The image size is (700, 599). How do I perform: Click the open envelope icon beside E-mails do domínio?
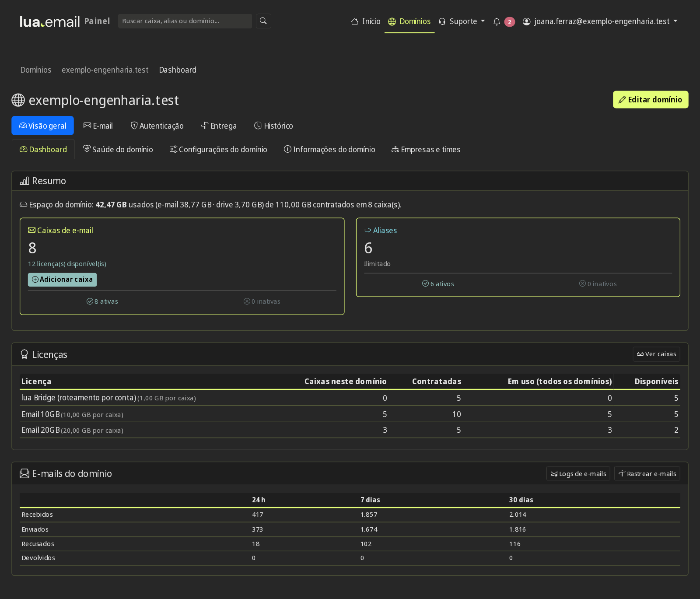(24, 473)
